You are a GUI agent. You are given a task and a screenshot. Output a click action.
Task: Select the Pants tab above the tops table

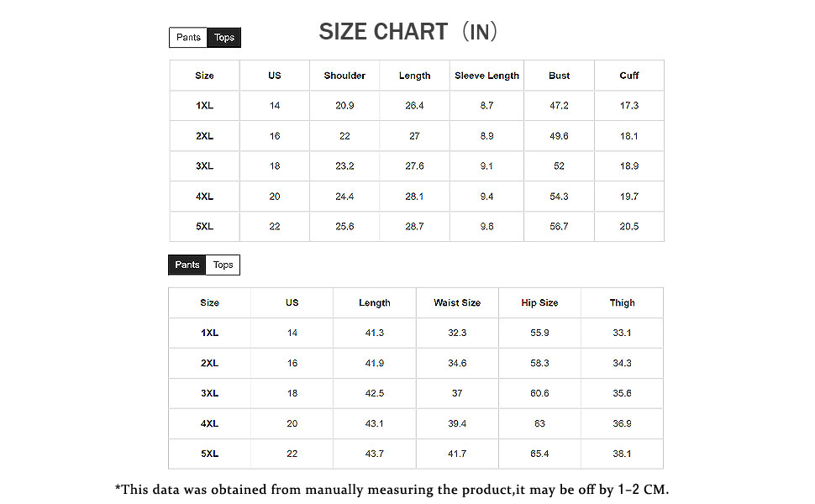pos(188,38)
